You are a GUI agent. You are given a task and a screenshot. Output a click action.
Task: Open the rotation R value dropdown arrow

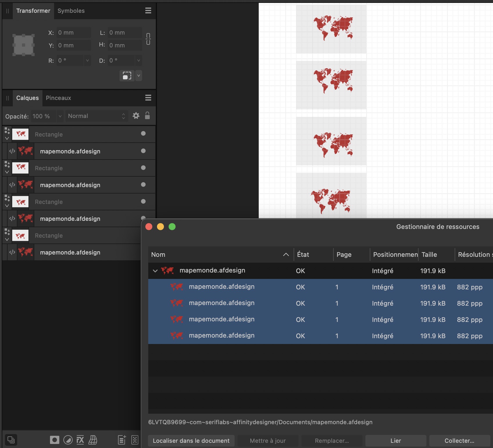(87, 60)
